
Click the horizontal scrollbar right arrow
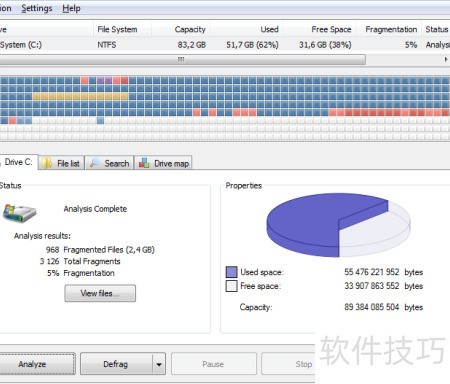pyautogui.click(x=446, y=60)
